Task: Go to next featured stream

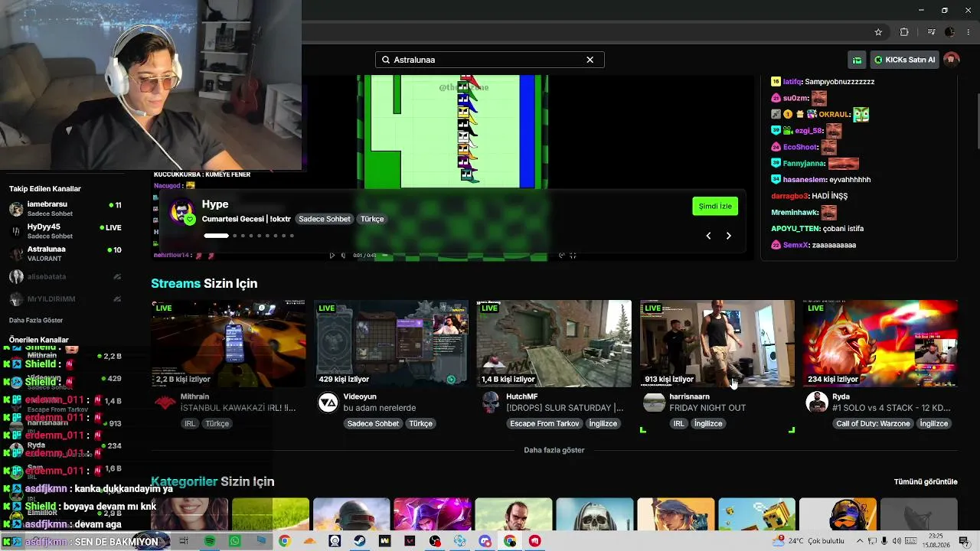Action: [728, 236]
